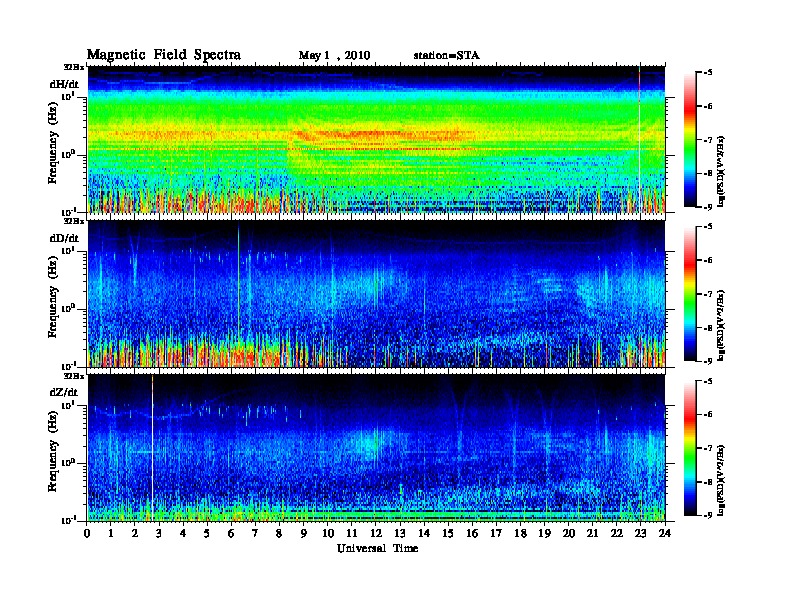This screenshot has width=792, height=612.
Task: Click hour 6 on the time axis
Action: [x=231, y=534]
